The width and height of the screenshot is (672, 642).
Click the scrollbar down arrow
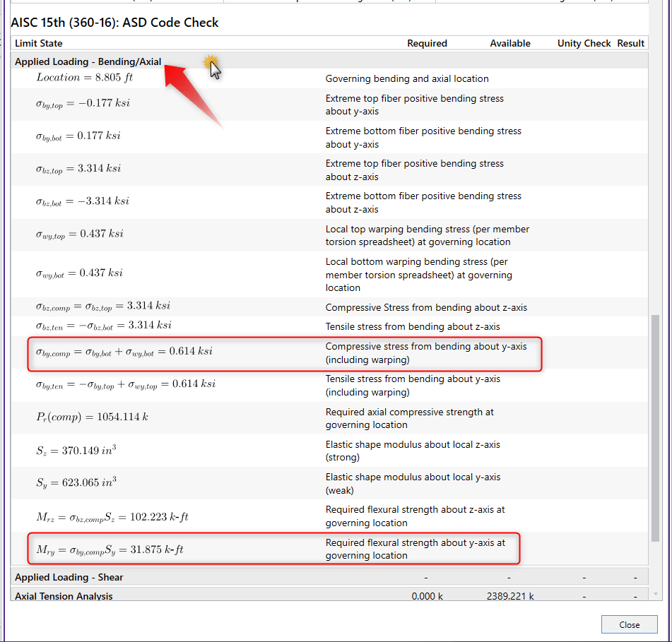[x=655, y=594]
